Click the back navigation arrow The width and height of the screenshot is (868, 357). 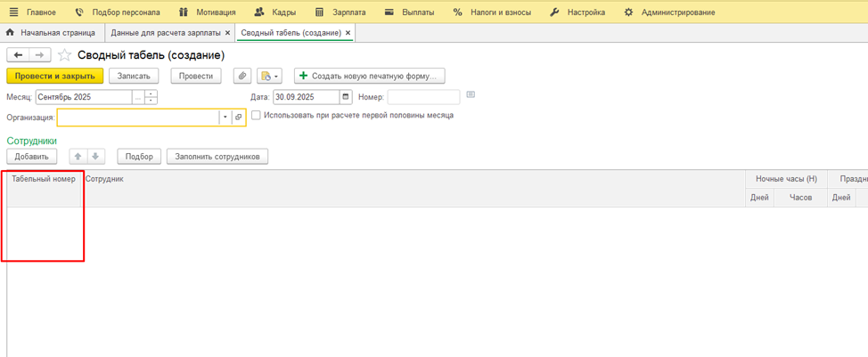click(x=18, y=55)
